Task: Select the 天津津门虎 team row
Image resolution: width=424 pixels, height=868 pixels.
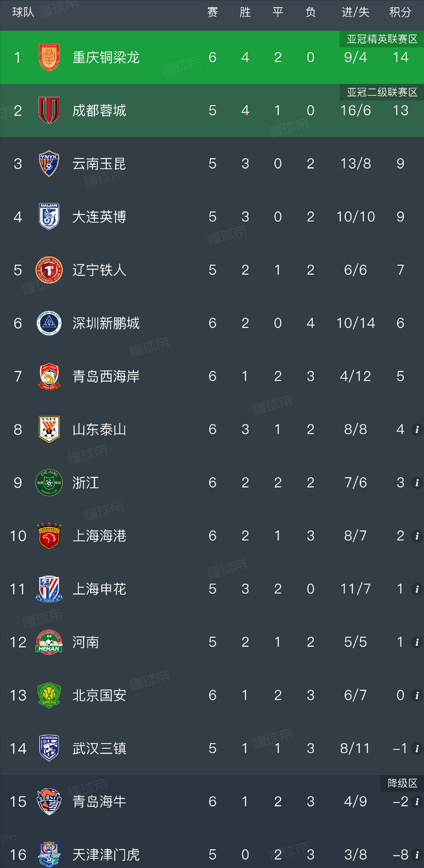Action: pyautogui.click(x=212, y=854)
